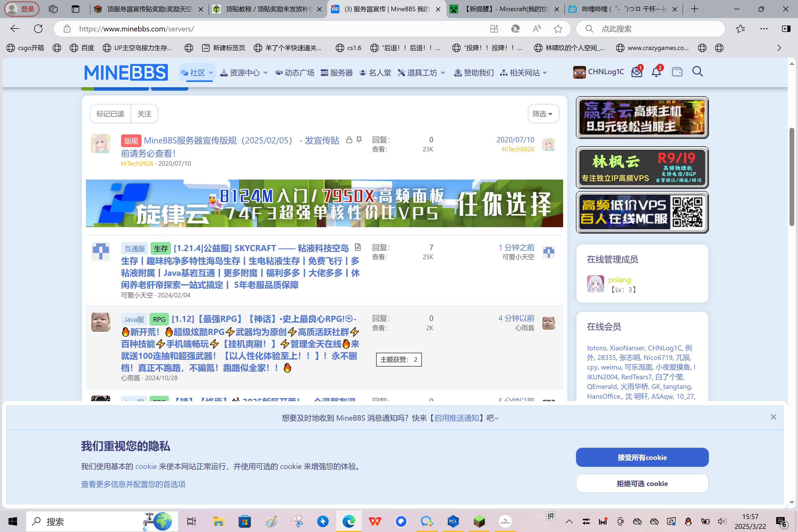The height and width of the screenshot is (532, 798).
Task: Open the 赞助我们 menu item
Action: pyautogui.click(x=474, y=73)
